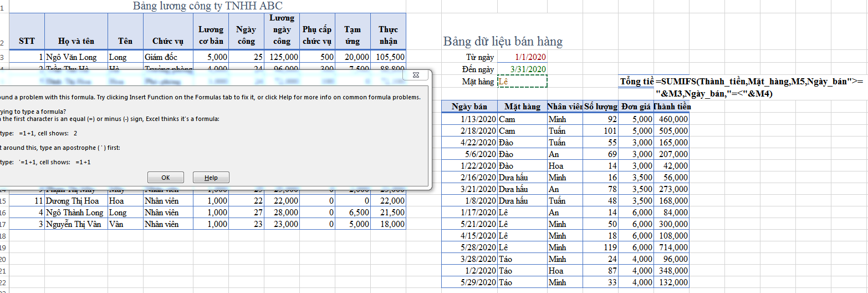
Task: Click the Bảng lương công ty TNHH ABC title
Action: click(207, 6)
